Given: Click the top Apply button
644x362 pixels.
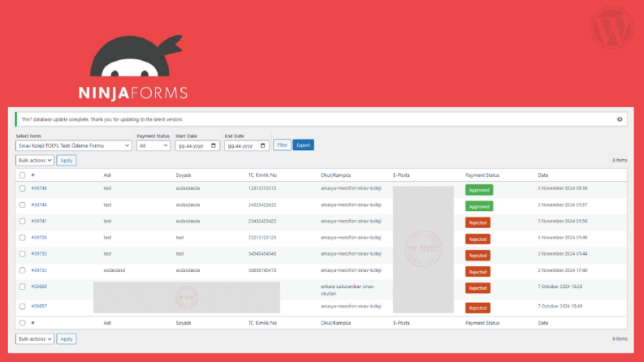Looking at the screenshot, I should (x=67, y=161).
